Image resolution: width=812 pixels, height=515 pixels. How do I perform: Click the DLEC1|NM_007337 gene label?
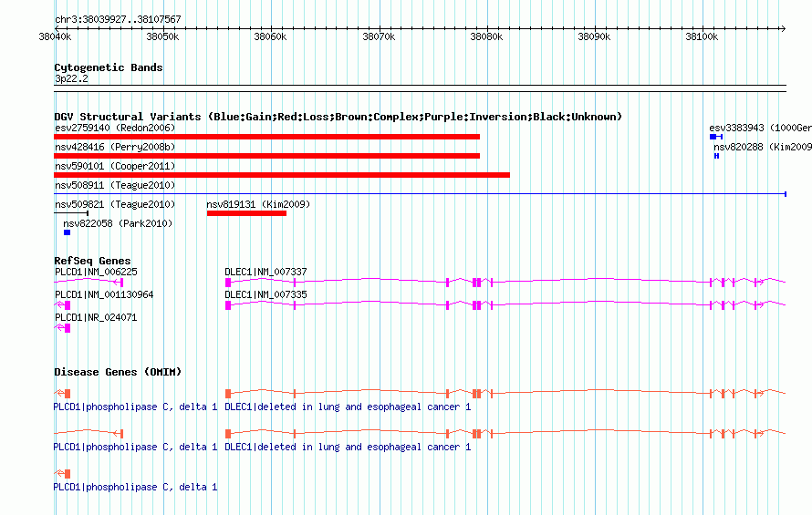click(265, 272)
